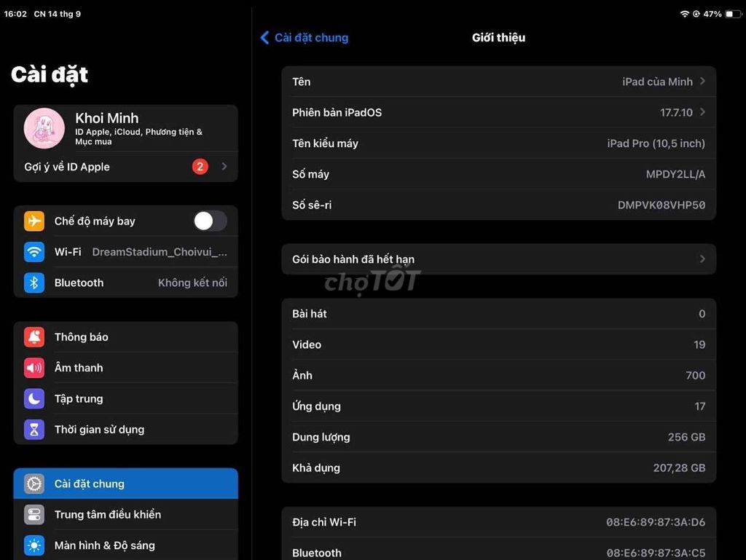Tap the Thời gian sử dụng hourglass icon

(x=34, y=430)
